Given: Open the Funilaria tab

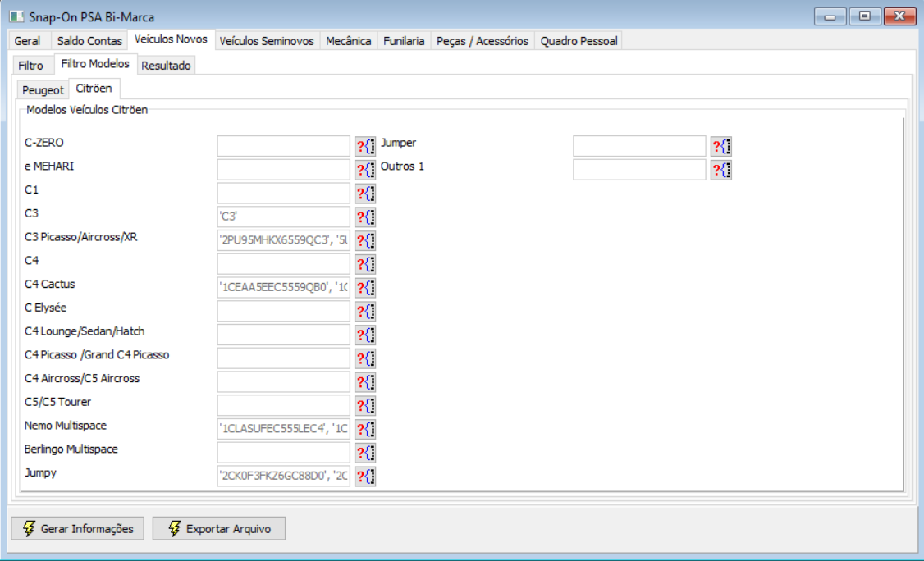Looking at the screenshot, I should point(404,41).
